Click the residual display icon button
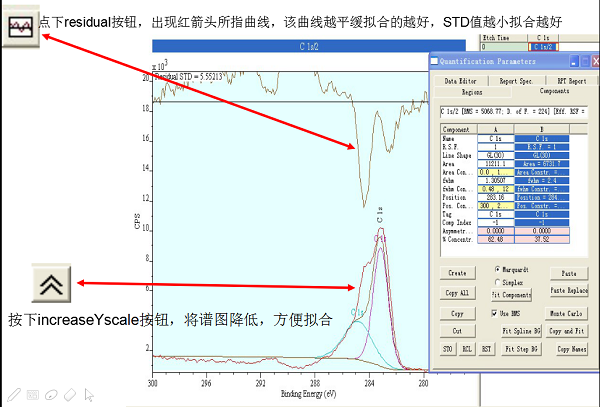600x407 pixels. point(20,29)
